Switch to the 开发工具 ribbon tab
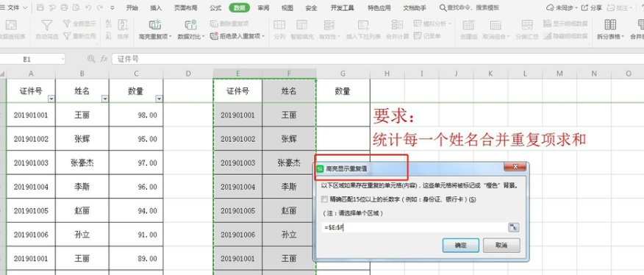 [342, 8]
